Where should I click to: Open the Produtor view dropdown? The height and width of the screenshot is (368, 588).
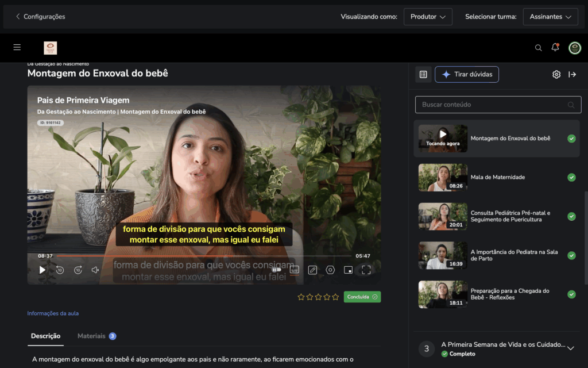(428, 17)
